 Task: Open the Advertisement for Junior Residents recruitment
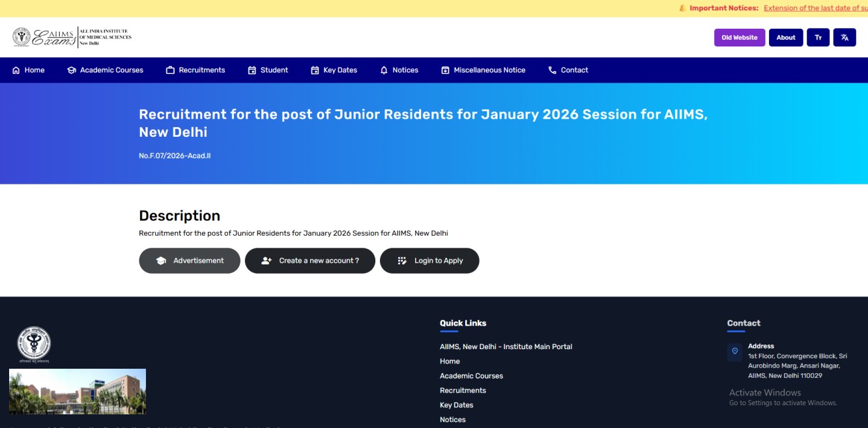coord(190,260)
